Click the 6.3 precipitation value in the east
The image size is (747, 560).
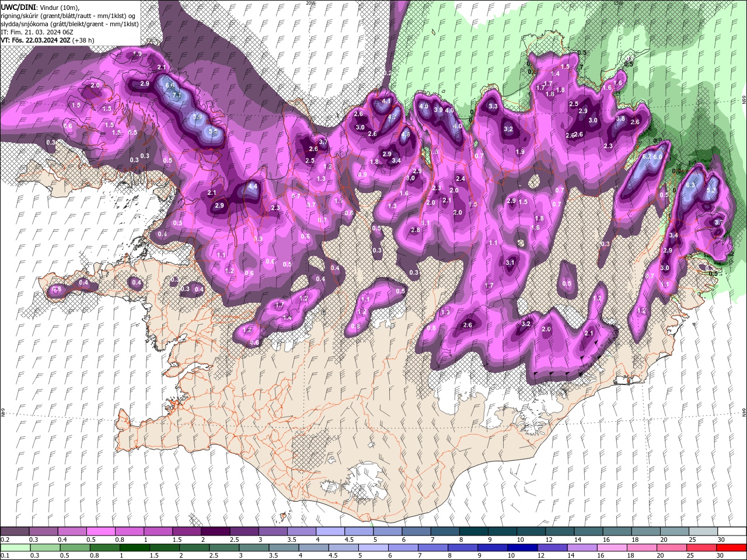point(691,185)
